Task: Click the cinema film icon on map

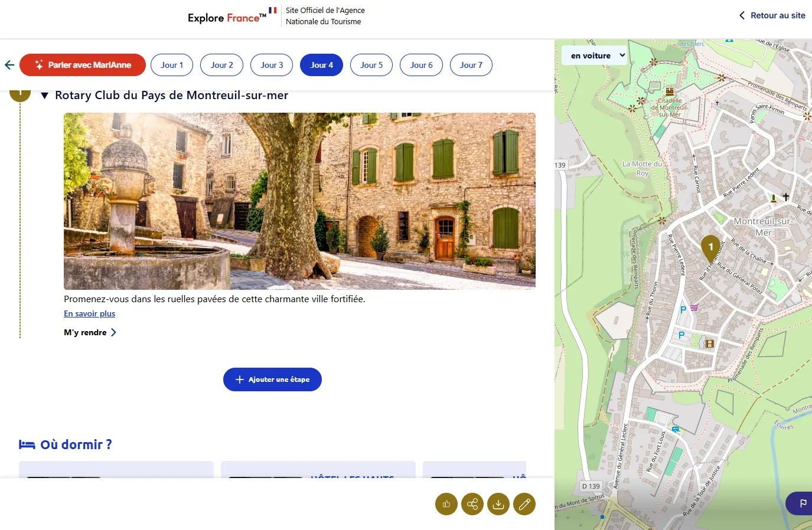Action: pos(710,343)
